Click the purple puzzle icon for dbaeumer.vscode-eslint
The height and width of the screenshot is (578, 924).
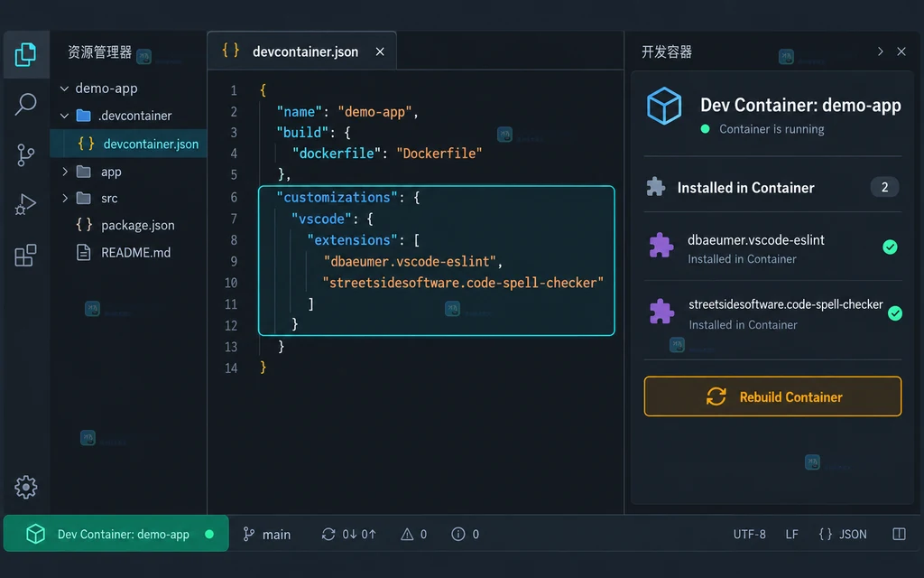661,246
